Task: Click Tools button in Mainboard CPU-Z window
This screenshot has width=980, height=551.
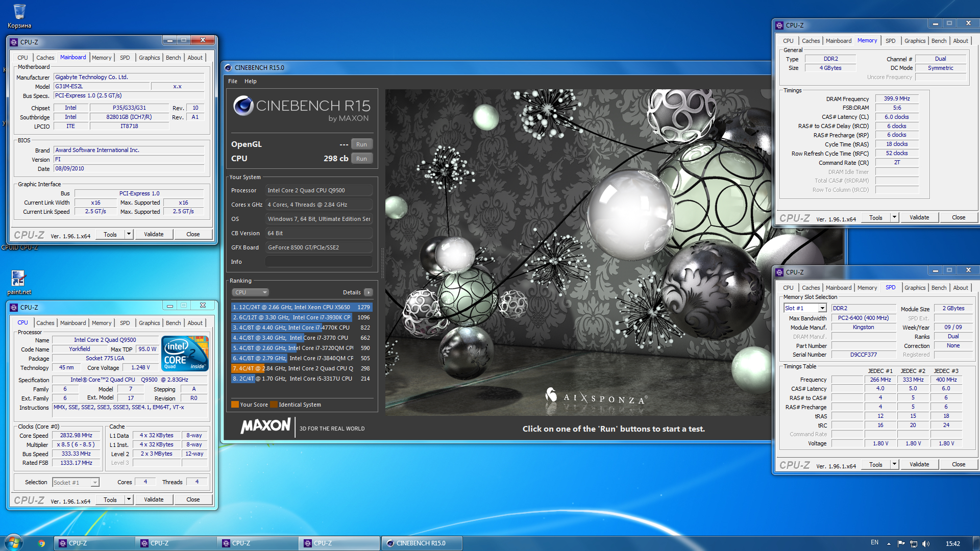Action: [110, 234]
